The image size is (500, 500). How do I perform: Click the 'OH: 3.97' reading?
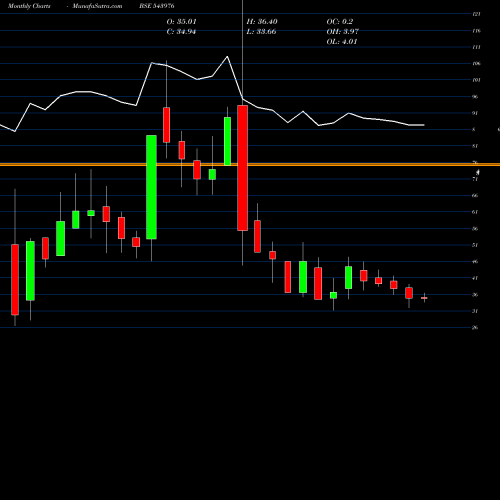(343, 32)
